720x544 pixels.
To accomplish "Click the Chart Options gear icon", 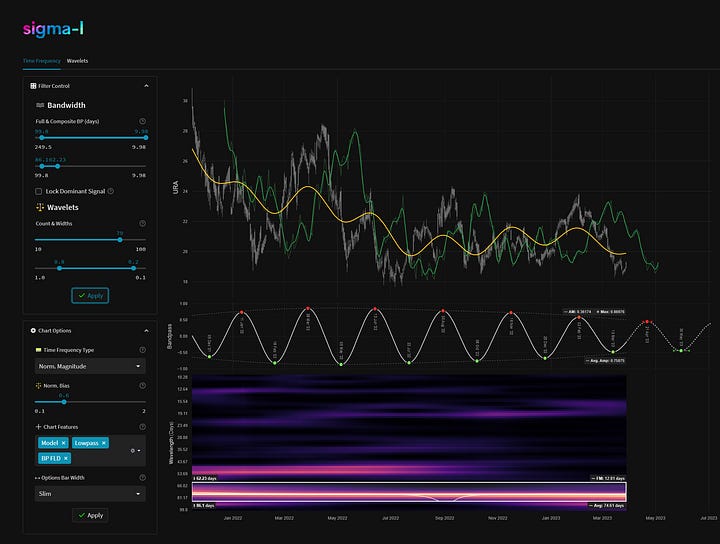I will [33, 331].
